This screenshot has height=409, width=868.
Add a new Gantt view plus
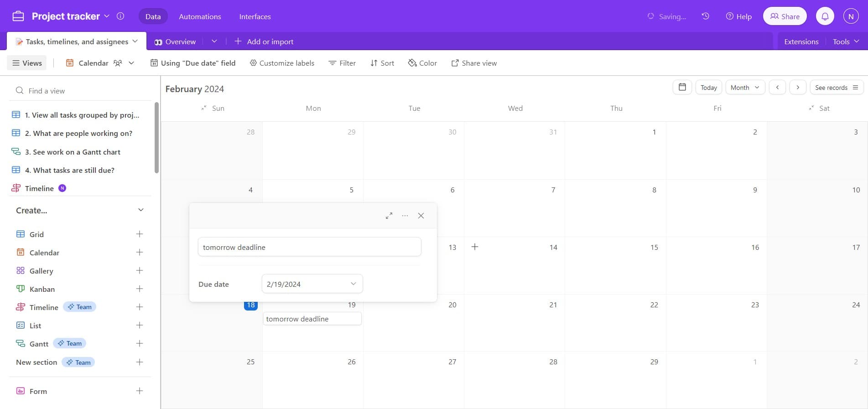[x=140, y=343]
